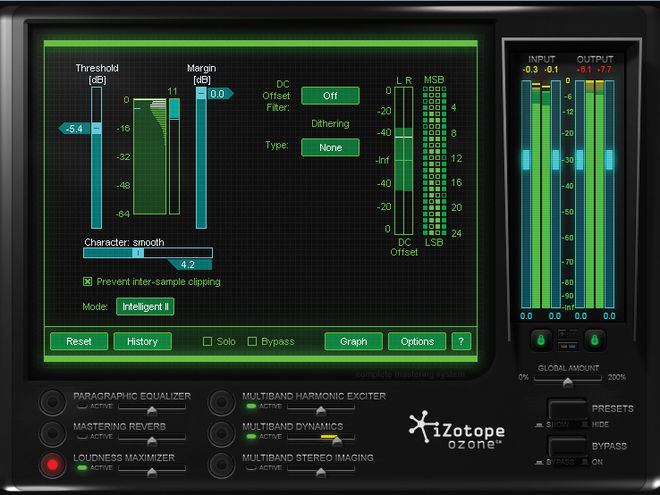
Task: Open the History window
Action: pyautogui.click(x=143, y=341)
